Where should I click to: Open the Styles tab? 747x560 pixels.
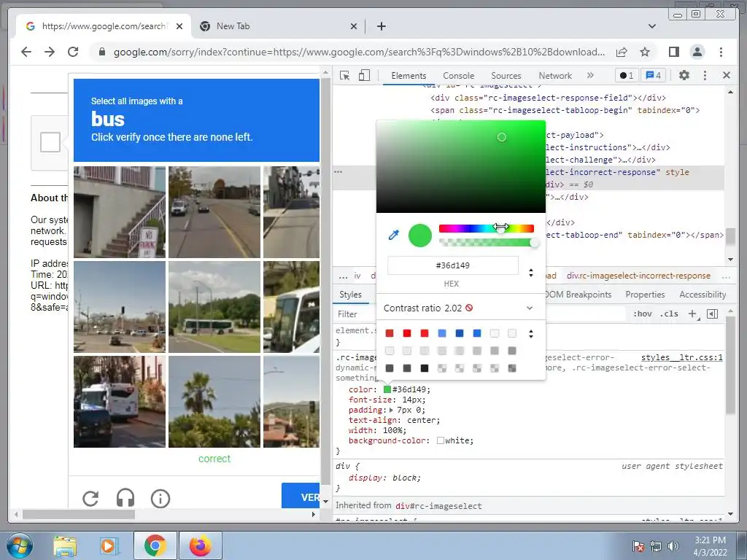pos(350,295)
